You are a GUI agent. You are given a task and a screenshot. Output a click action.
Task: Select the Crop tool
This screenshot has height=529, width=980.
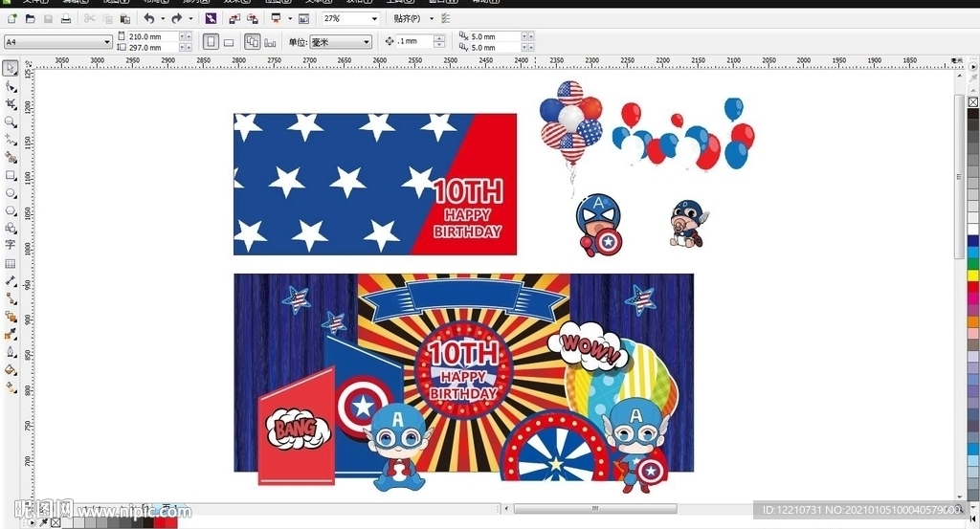point(10,103)
